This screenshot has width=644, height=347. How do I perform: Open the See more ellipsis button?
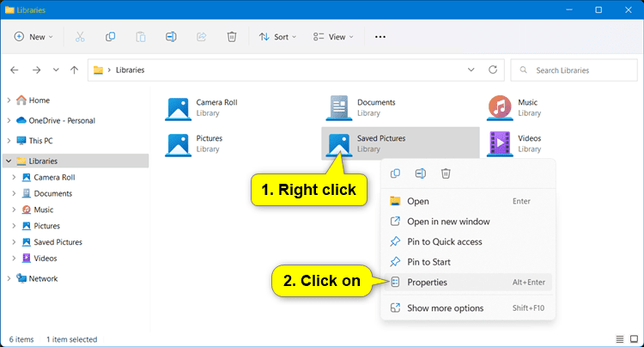(380, 37)
